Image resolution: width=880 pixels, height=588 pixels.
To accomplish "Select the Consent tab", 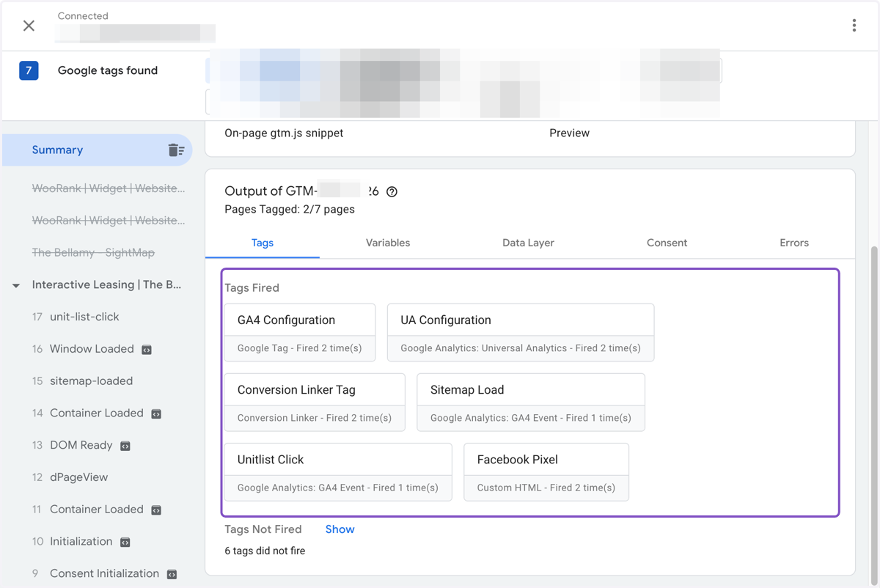I will coord(667,243).
